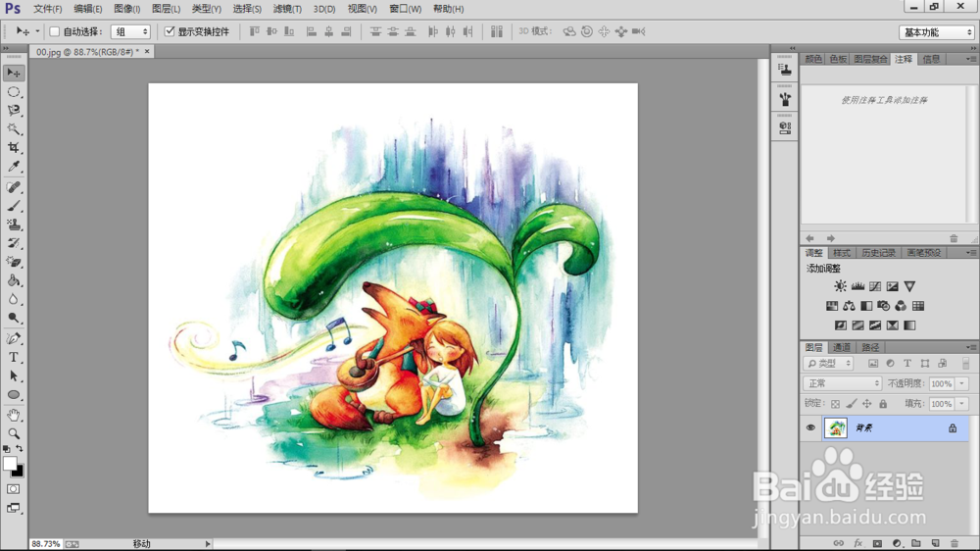Toggle pixel layer filter icon

click(873, 364)
